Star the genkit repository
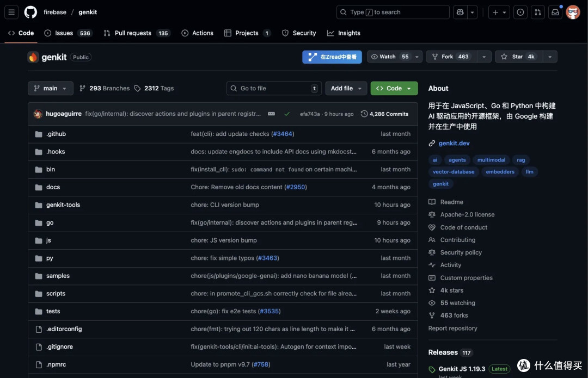Viewport: 588px width, 378px height. point(519,57)
